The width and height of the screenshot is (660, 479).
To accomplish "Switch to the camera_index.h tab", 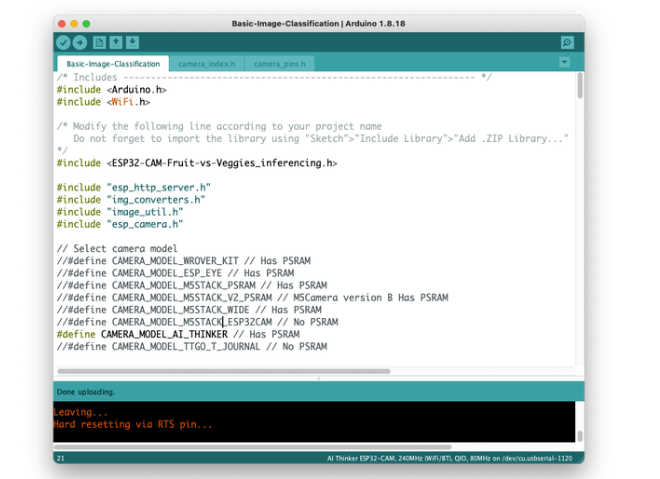I will pos(206,64).
